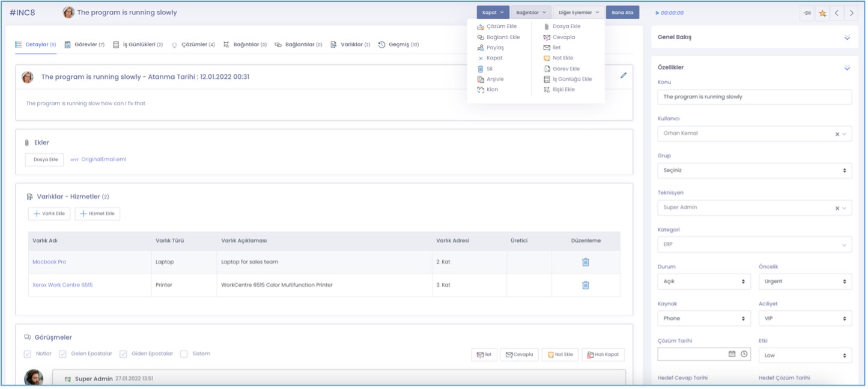The image size is (868, 389).
Task: Toggle the Notlar checkbox
Action: click(28, 354)
